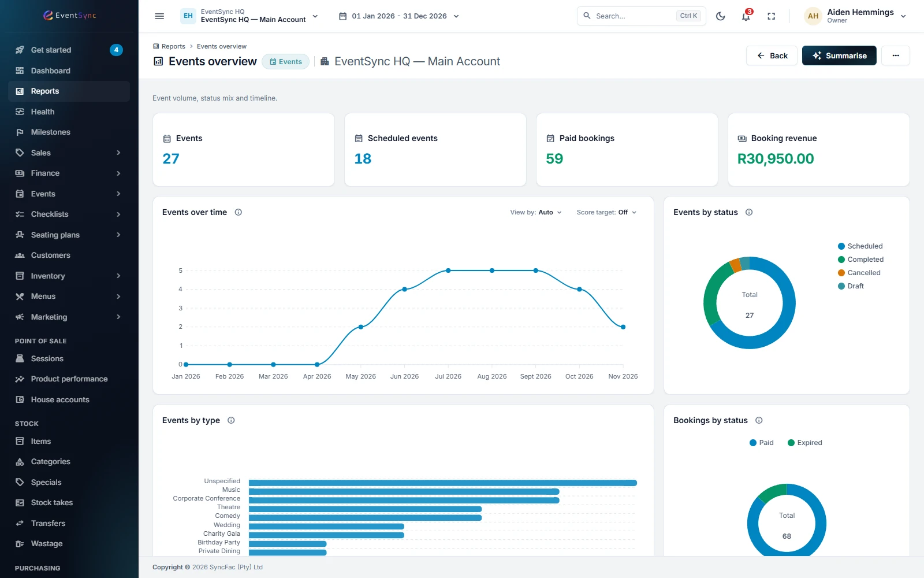
Task: Click the Events tag badge
Action: coord(286,62)
